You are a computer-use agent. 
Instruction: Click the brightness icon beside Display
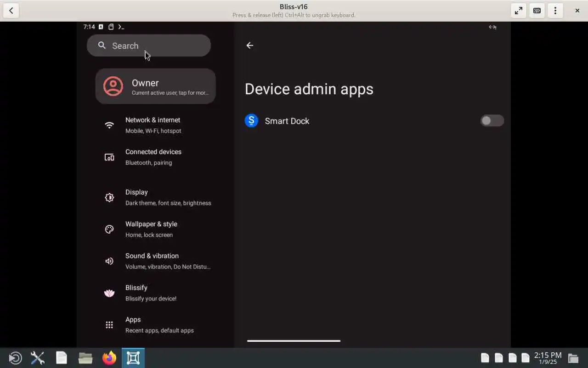pos(109,197)
